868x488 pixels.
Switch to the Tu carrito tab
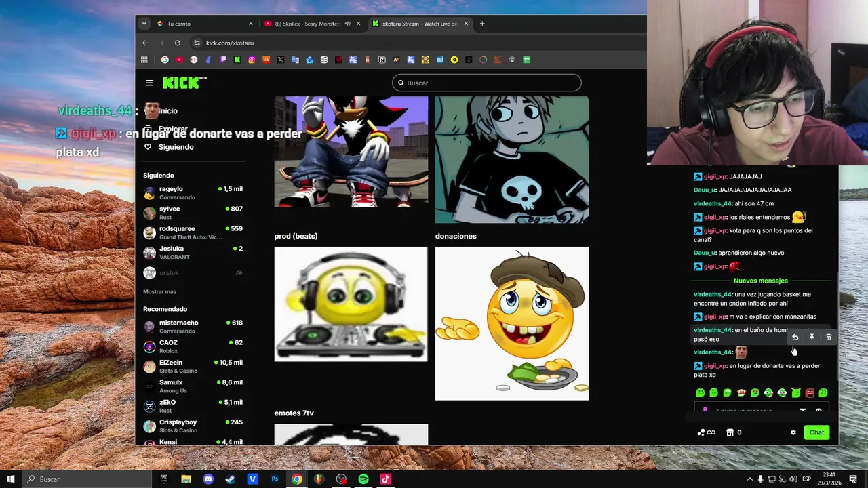tap(205, 24)
